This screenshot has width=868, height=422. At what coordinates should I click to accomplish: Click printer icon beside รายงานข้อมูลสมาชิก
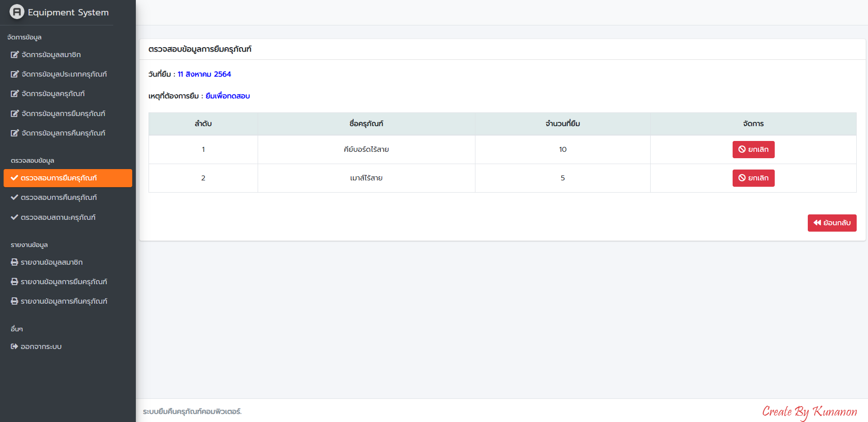click(14, 262)
